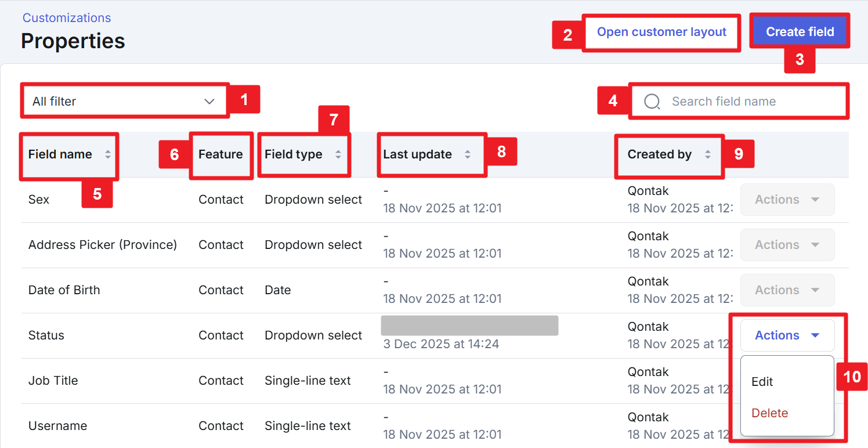Image resolution: width=868 pixels, height=448 pixels.
Task: Click the sort arrows beside Field type
Action: point(338,154)
